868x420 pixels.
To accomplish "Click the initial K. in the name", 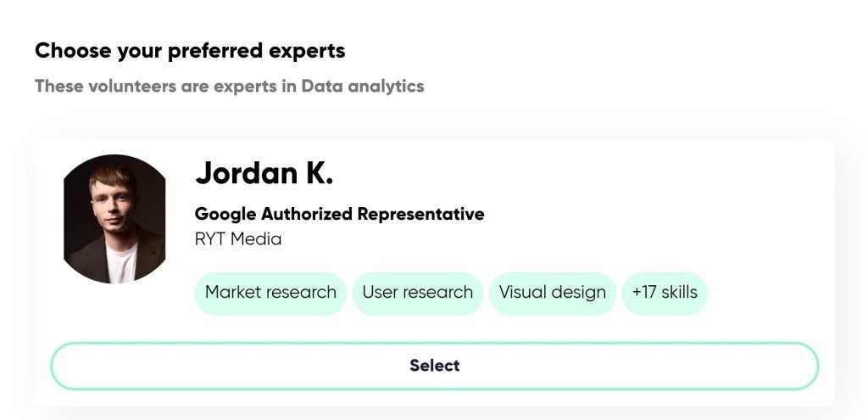I will (x=319, y=173).
